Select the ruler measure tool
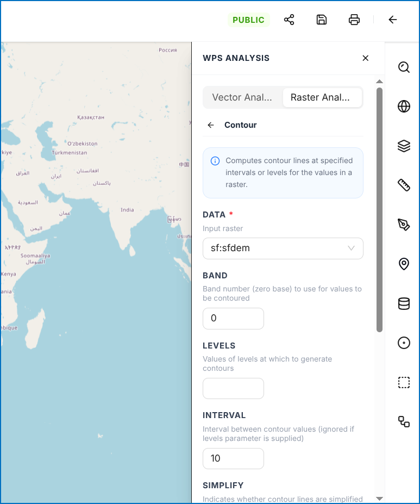420x504 pixels. (x=404, y=185)
